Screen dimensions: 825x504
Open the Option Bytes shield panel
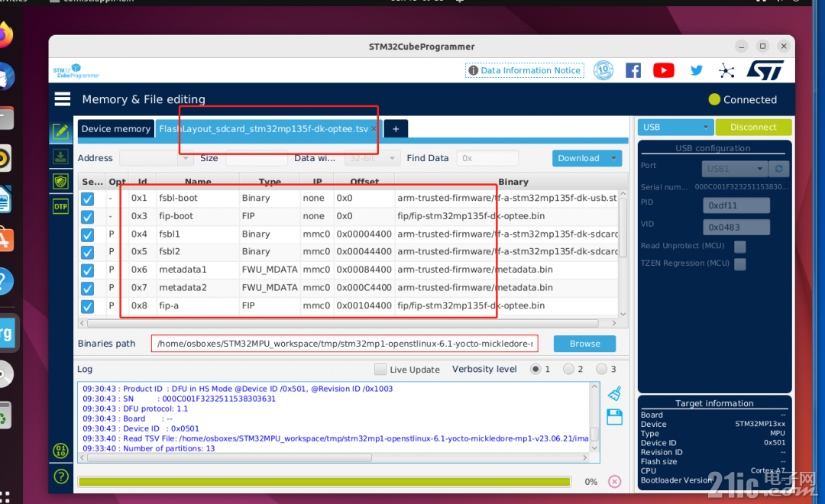[60, 182]
